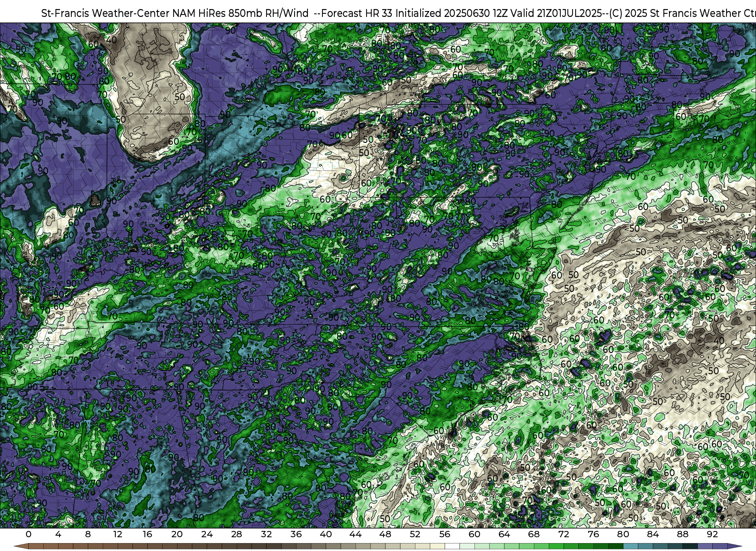756x551 pixels.
Task: Click the '24' legend scale label
Action: point(207,534)
